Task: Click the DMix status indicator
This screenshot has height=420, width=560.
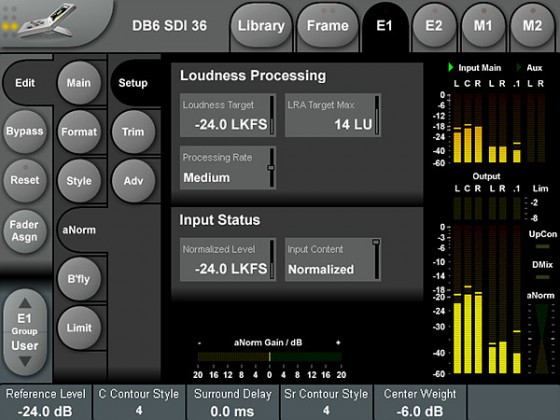Action: pos(542,277)
